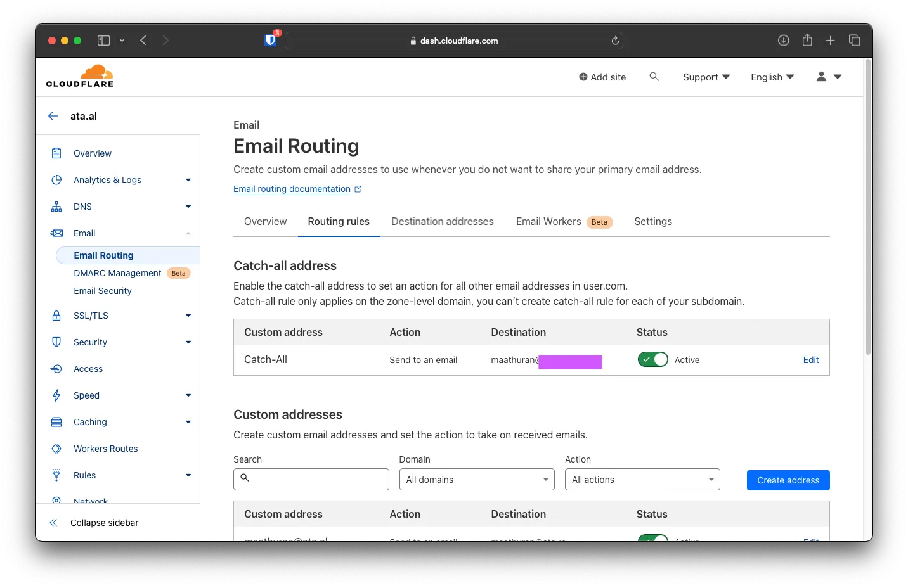The width and height of the screenshot is (908, 588).
Task: Open the English language dropdown
Action: tap(772, 77)
